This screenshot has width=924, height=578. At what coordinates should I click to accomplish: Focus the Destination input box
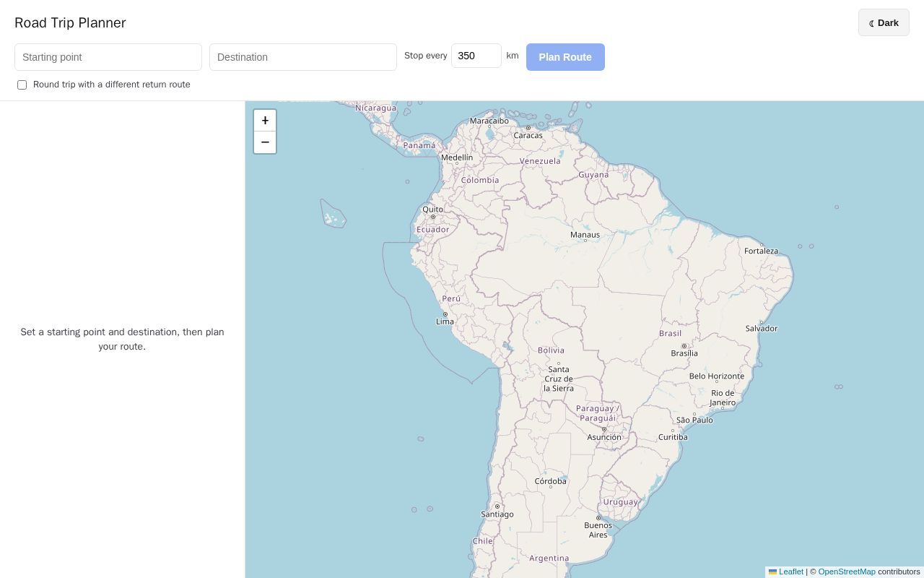point(303,57)
